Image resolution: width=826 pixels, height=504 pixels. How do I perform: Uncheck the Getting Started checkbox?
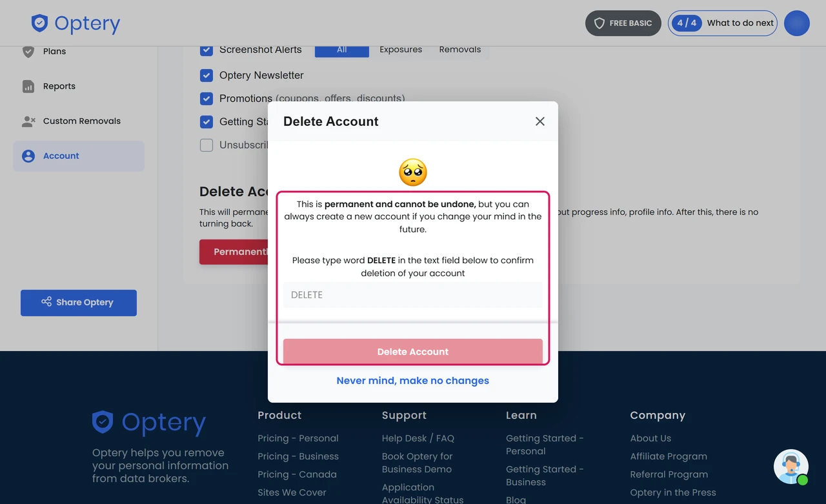[206, 122]
